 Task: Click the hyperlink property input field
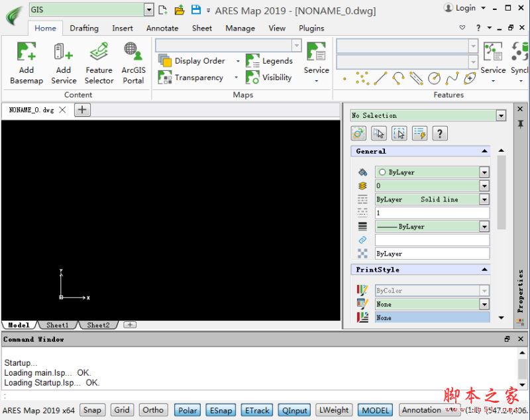pyautogui.click(x=433, y=240)
